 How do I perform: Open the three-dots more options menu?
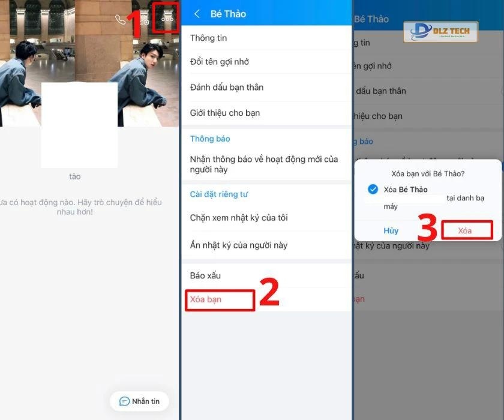(167, 19)
